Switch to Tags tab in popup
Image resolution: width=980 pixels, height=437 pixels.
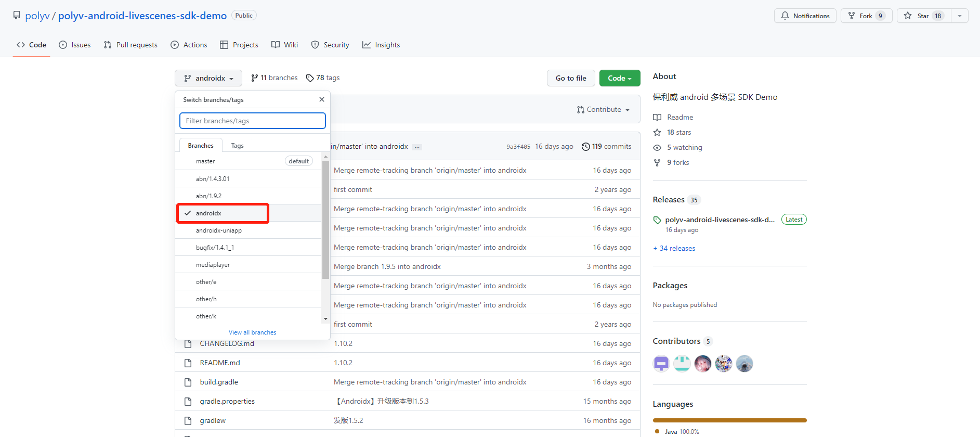tap(238, 146)
